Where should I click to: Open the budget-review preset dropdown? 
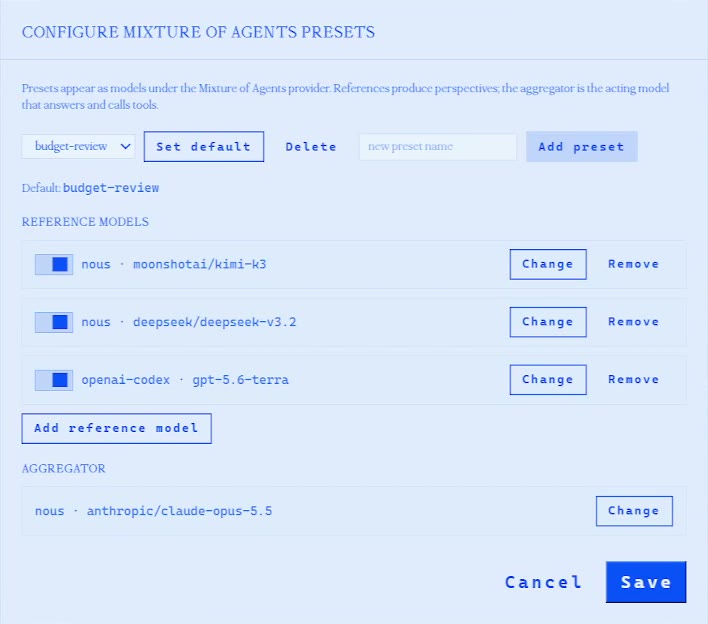[78, 146]
